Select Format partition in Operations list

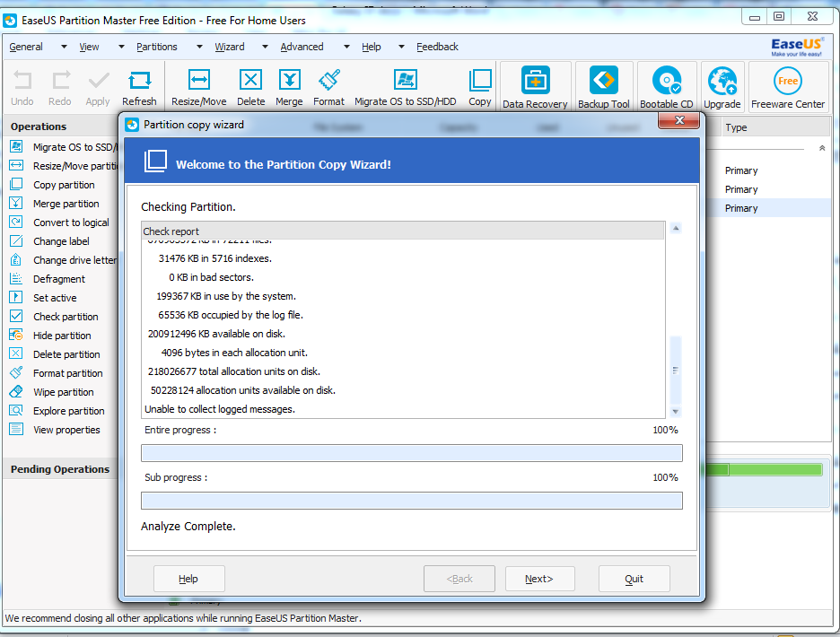(67, 373)
